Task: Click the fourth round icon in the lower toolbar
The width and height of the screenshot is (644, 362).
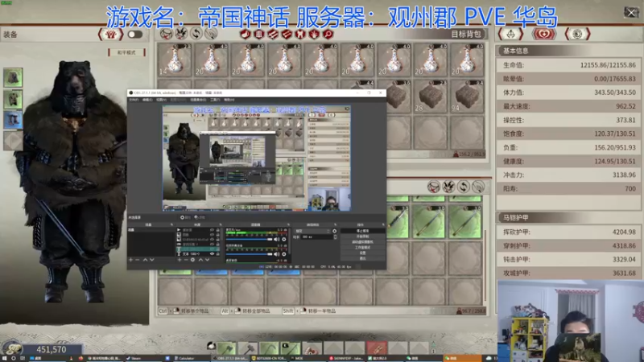Action: coord(478,187)
